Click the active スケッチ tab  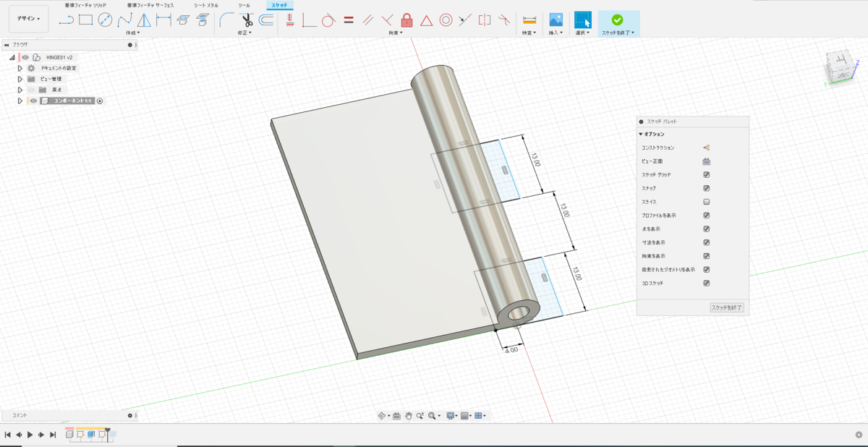point(279,5)
